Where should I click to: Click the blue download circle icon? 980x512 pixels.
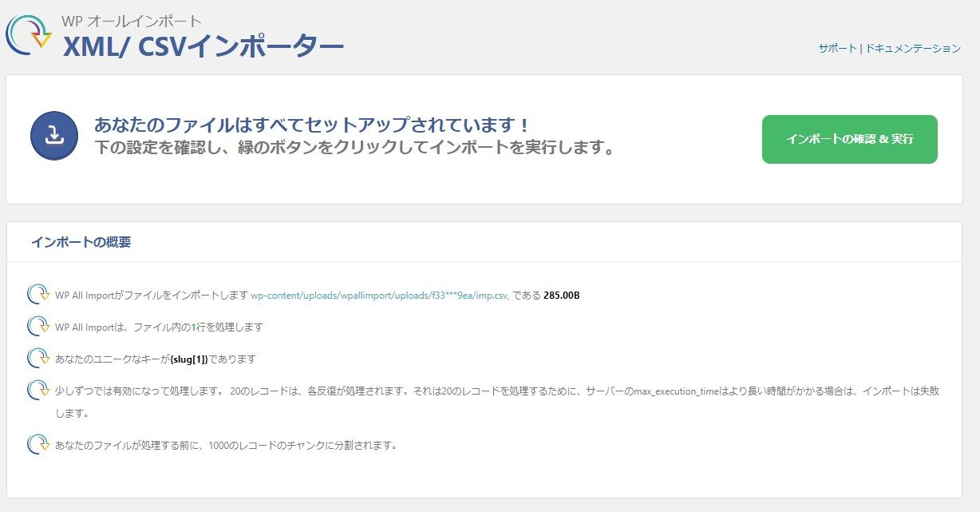click(x=54, y=136)
